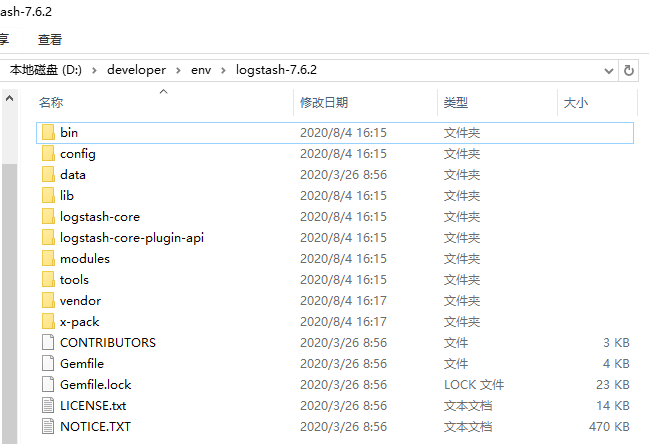
Task: Click the 14 KB size of LICENSE.txt
Action: pyautogui.click(x=613, y=406)
